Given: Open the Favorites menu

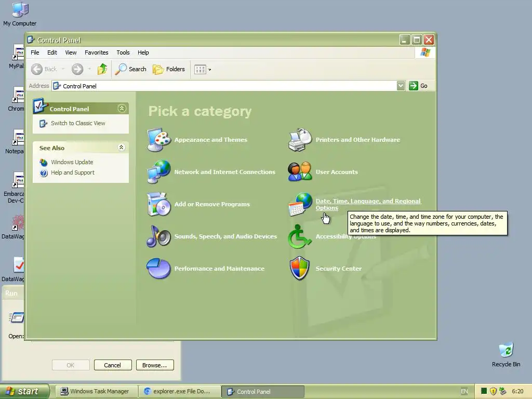Looking at the screenshot, I should (96, 52).
